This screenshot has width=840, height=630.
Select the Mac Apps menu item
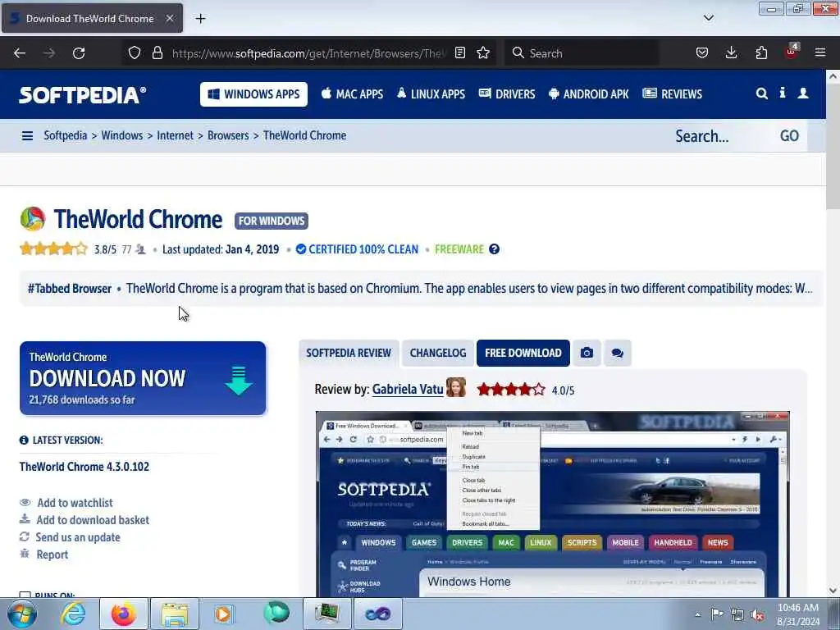point(352,94)
